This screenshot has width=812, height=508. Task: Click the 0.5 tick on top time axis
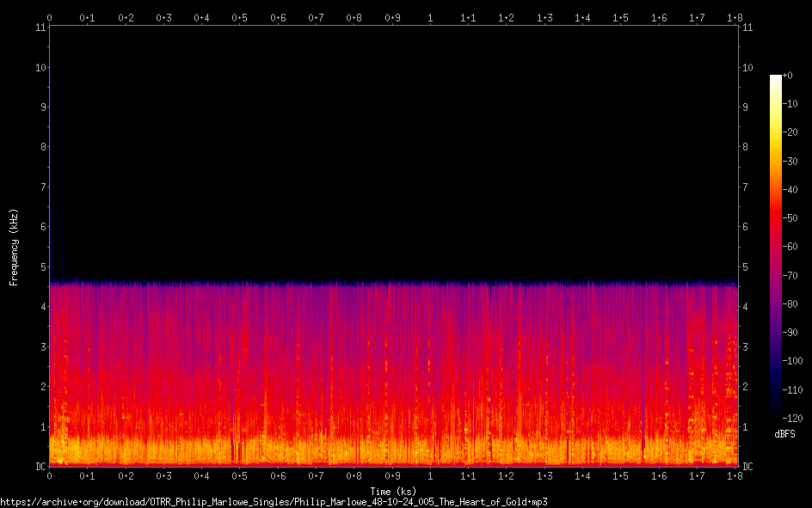[240, 17]
